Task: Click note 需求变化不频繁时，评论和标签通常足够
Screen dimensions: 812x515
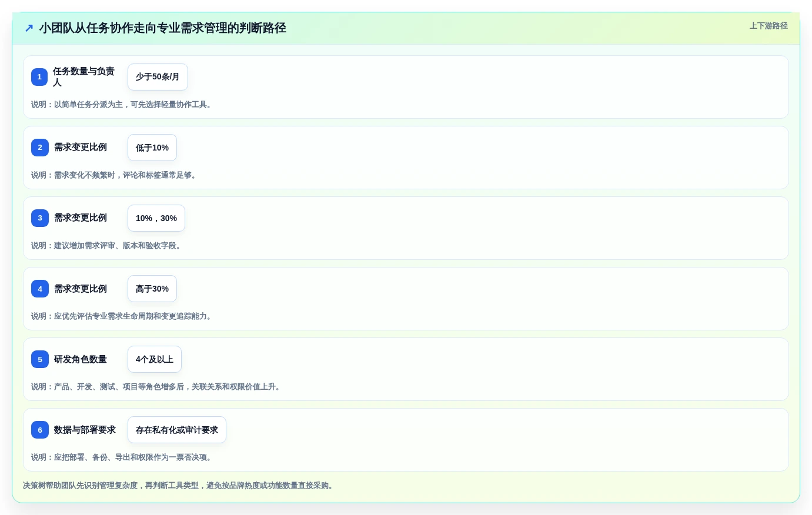Action: pos(114,175)
